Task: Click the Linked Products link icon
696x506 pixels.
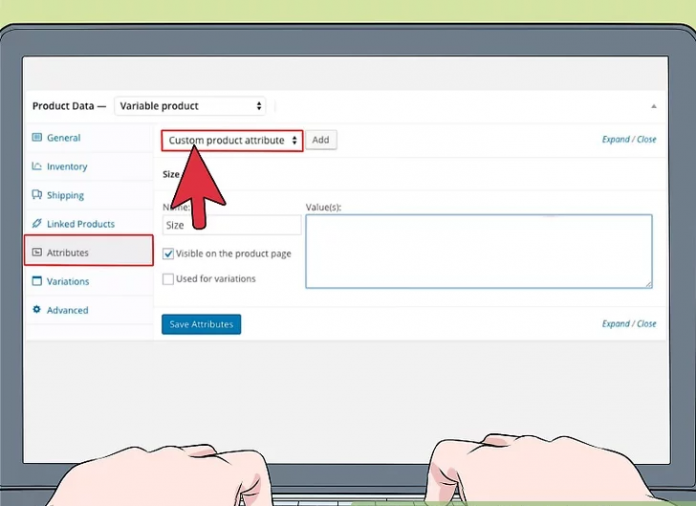Action: point(37,224)
